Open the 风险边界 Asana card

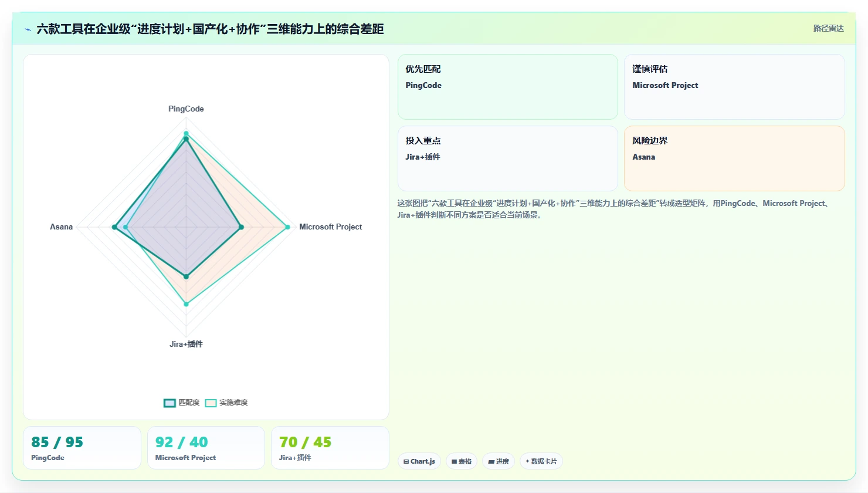coord(734,158)
